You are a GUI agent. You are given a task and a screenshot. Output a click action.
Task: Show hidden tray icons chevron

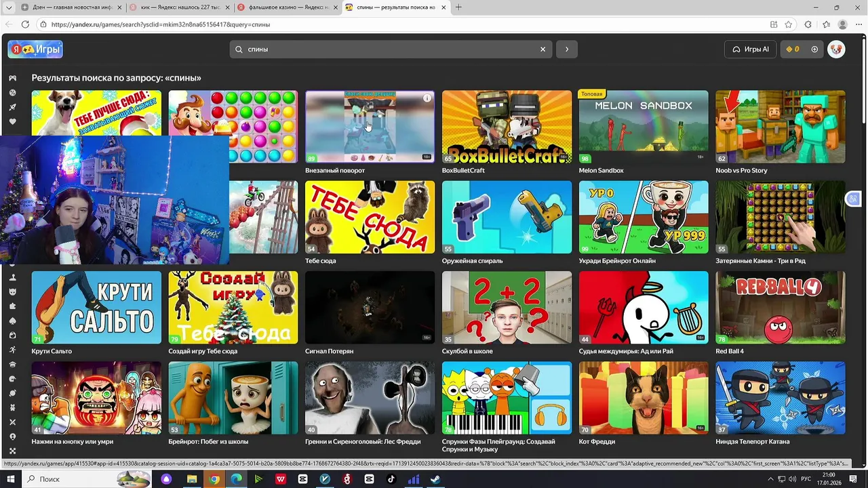point(770,479)
